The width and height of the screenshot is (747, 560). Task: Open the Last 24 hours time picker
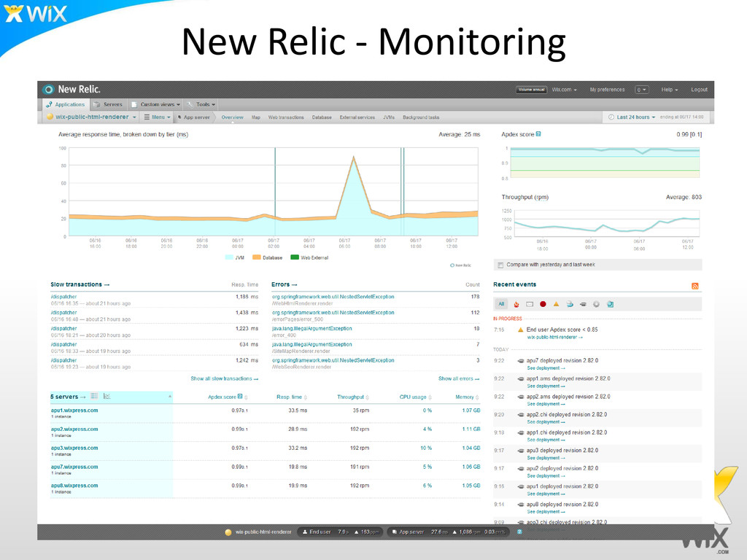pos(632,117)
